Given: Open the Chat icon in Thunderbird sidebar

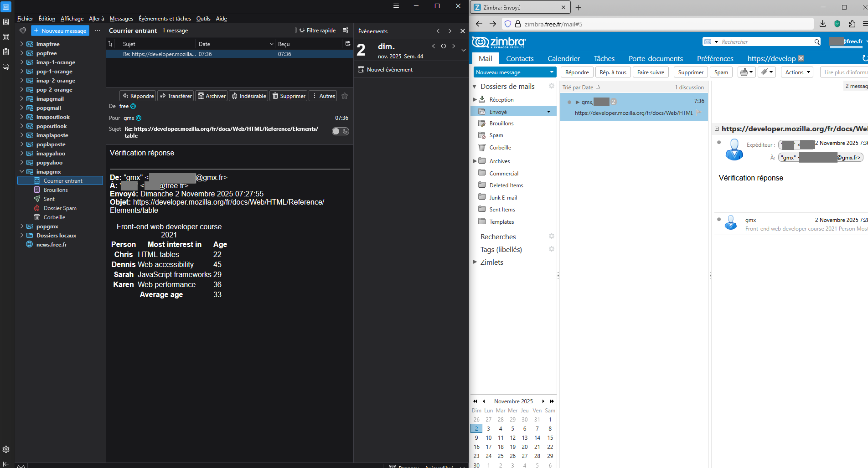Looking at the screenshot, I should (6, 67).
